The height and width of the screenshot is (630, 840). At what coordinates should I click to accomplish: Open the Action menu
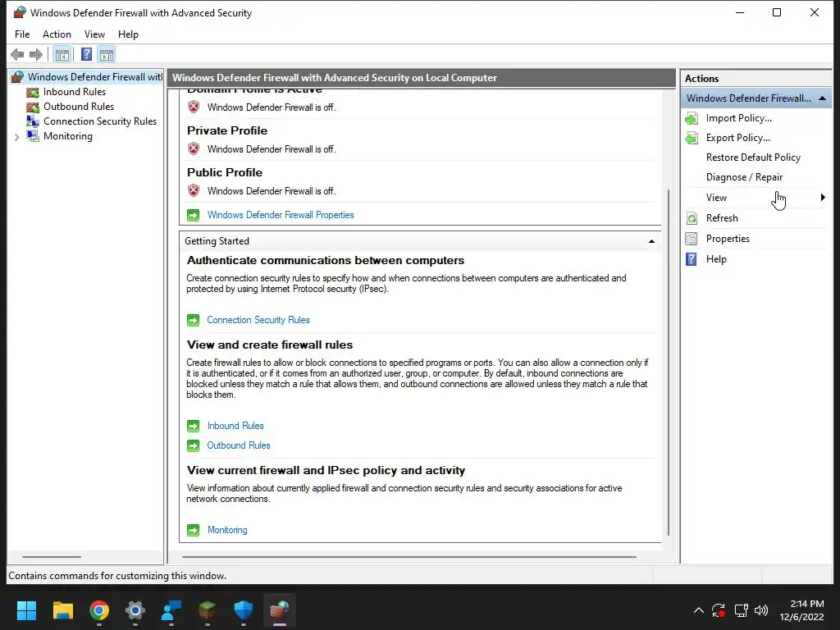click(x=57, y=34)
